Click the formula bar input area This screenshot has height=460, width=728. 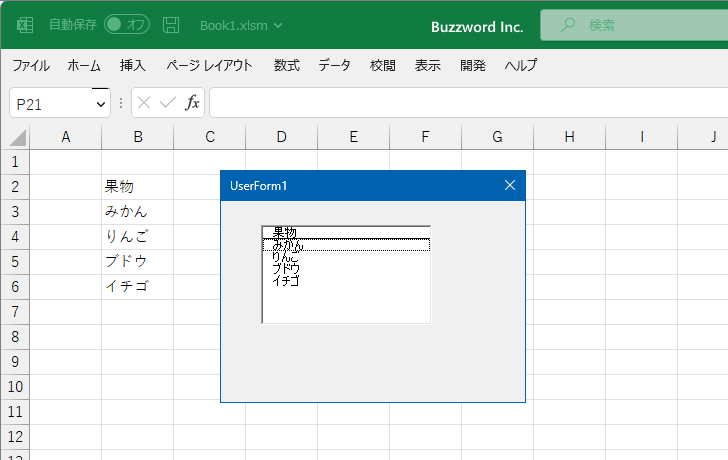point(468,103)
